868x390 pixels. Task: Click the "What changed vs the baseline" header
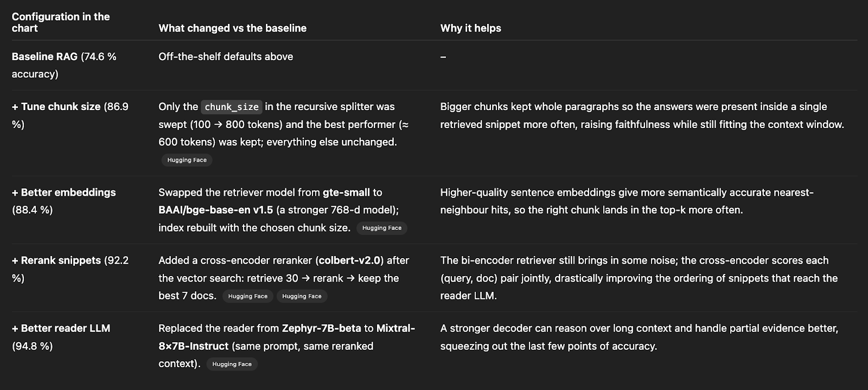pos(232,28)
